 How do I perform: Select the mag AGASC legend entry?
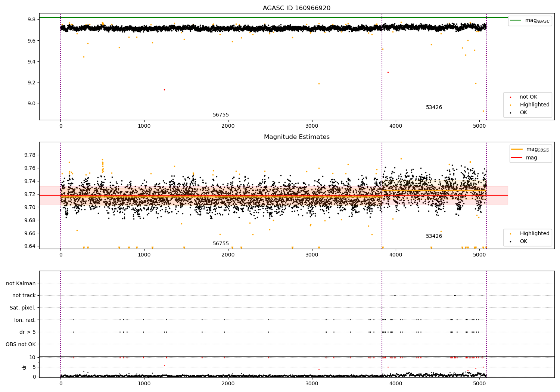coord(530,21)
